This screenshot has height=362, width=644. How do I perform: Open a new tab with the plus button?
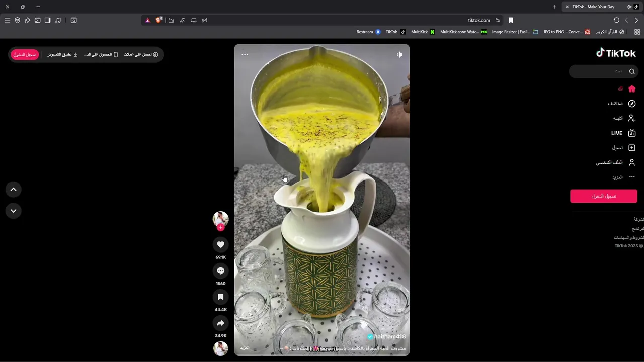click(554, 7)
